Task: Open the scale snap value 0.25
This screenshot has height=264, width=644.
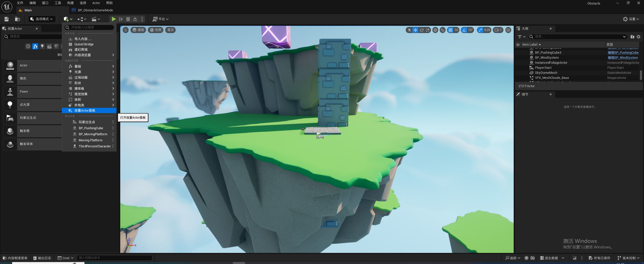Action: [x=487, y=30]
